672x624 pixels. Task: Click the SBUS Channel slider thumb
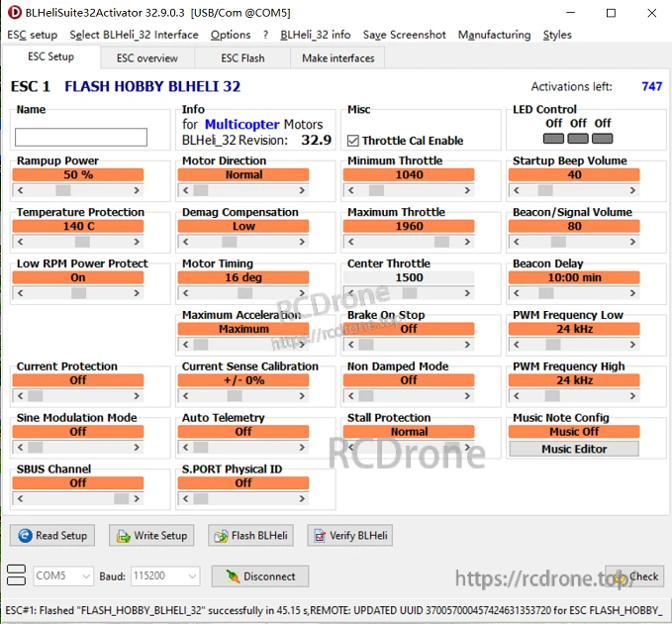(122, 499)
